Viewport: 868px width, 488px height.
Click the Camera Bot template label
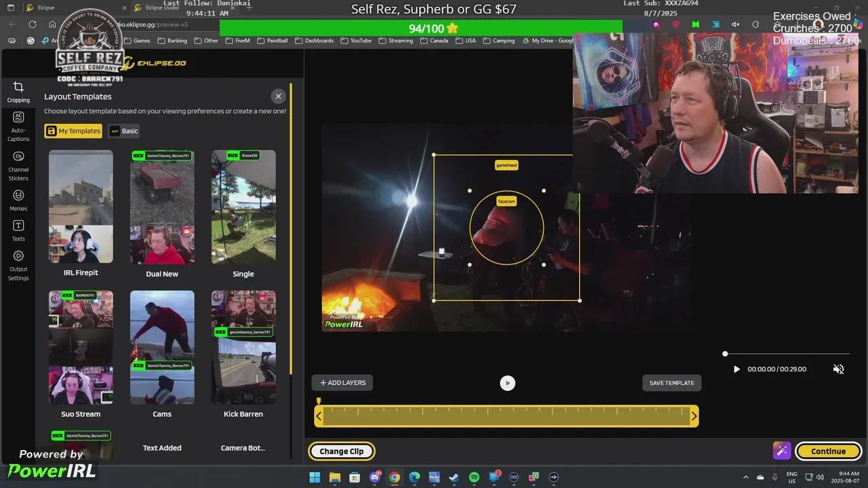click(x=243, y=448)
